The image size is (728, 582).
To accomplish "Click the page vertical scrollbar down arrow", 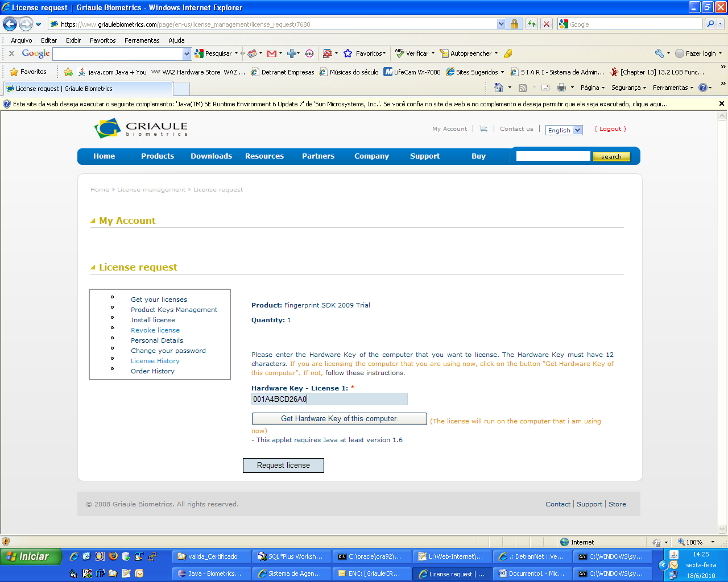I will pos(723,529).
